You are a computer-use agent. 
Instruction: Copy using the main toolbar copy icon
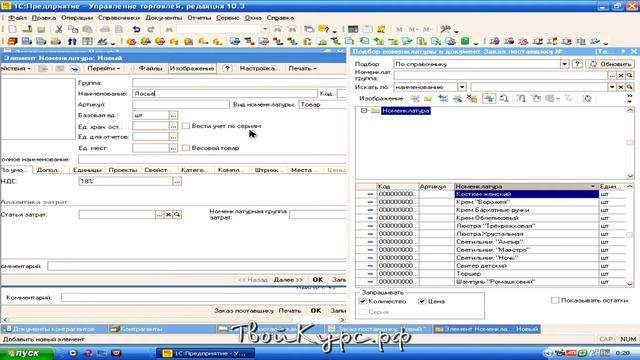click(73, 29)
